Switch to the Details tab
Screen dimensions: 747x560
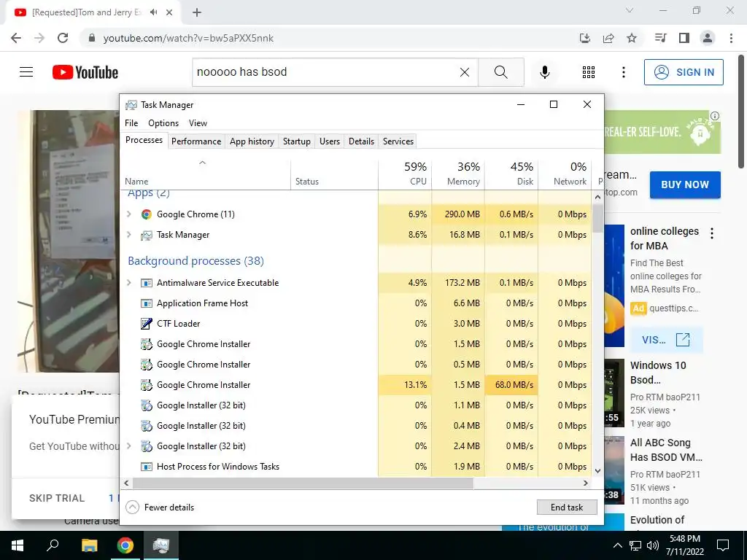click(361, 141)
